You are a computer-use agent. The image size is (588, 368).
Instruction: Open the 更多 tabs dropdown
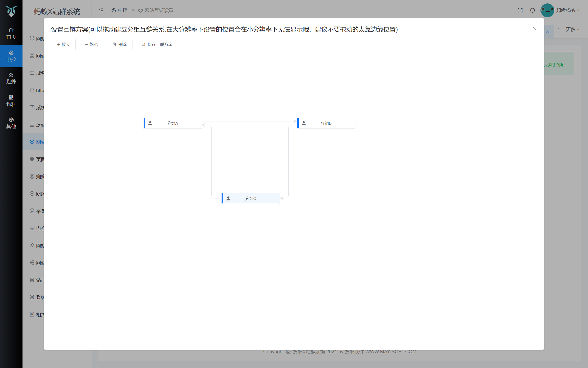coord(572,29)
